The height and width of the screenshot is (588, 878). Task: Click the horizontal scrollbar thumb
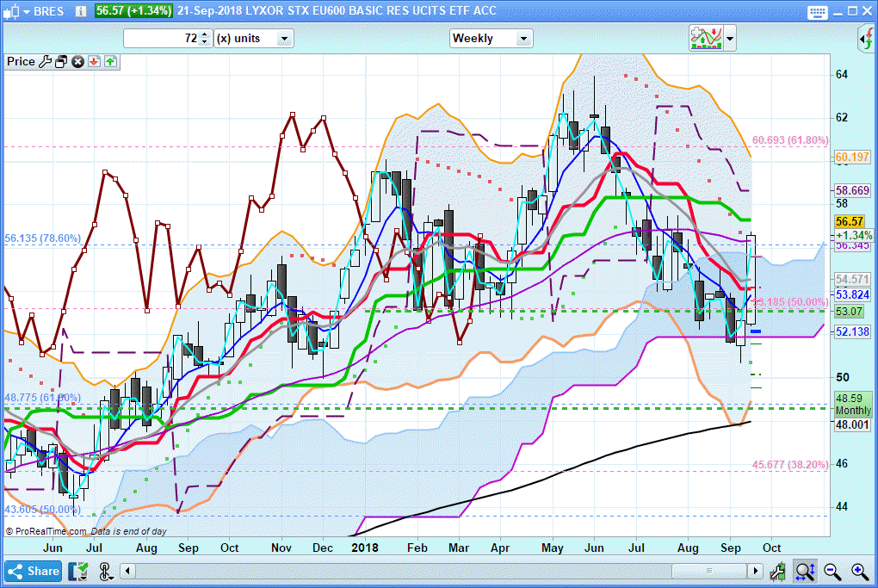(x=709, y=571)
